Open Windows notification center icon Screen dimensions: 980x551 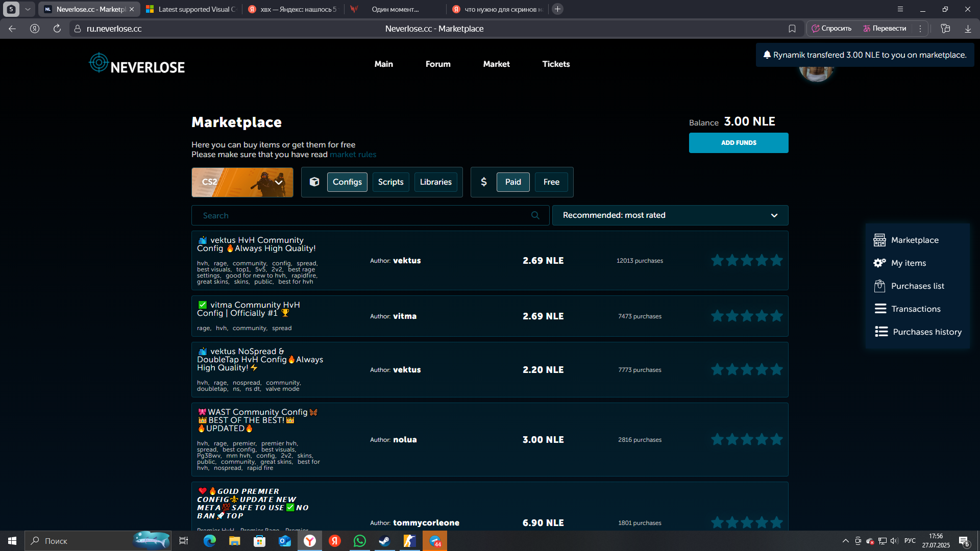coord(964,541)
